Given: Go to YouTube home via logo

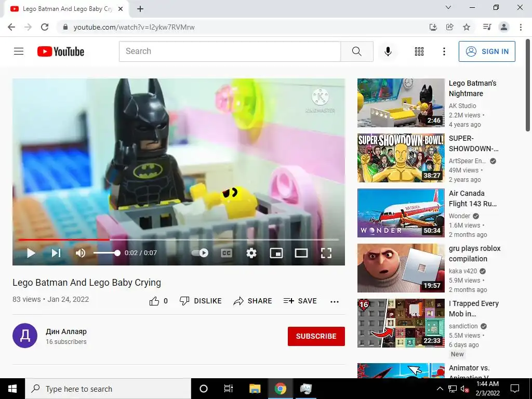Looking at the screenshot, I should click(61, 51).
